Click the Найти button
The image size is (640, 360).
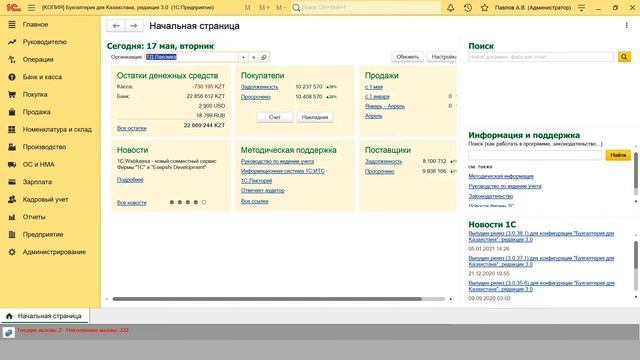click(x=618, y=155)
